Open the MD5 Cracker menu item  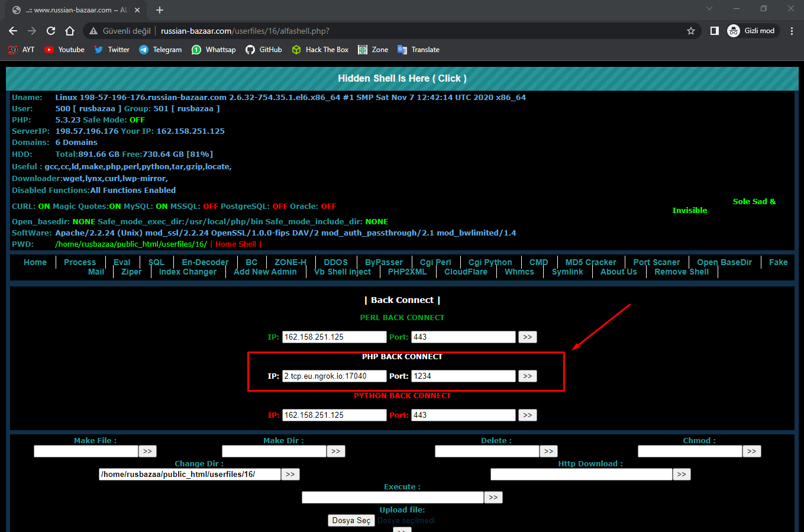(x=591, y=262)
